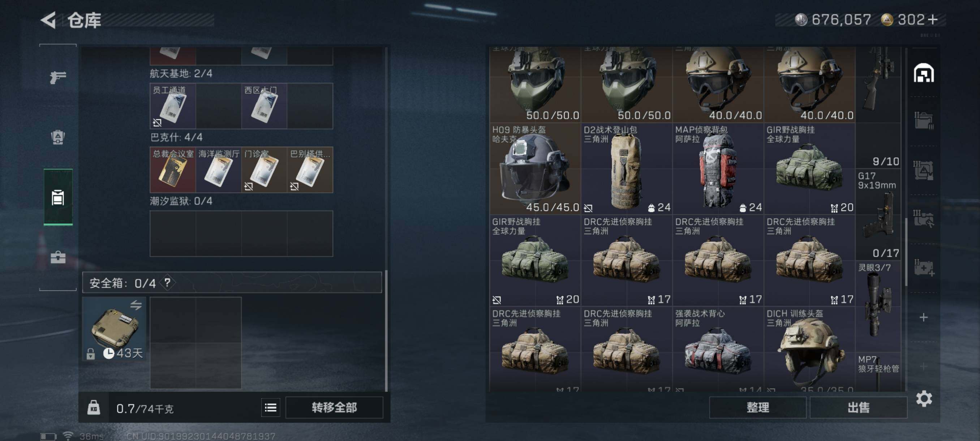
Task: Click the 出售 sell button
Action: (858, 408)
